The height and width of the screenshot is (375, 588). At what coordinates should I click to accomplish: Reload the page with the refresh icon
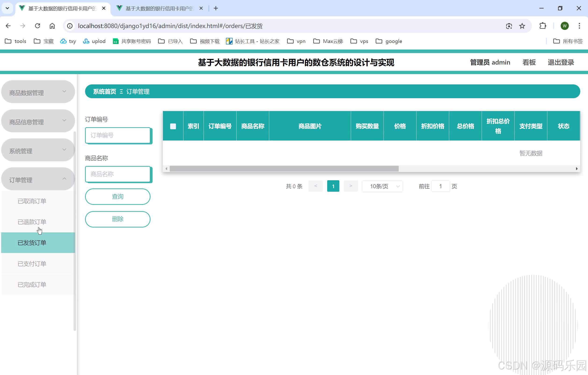tap(37, 26)
